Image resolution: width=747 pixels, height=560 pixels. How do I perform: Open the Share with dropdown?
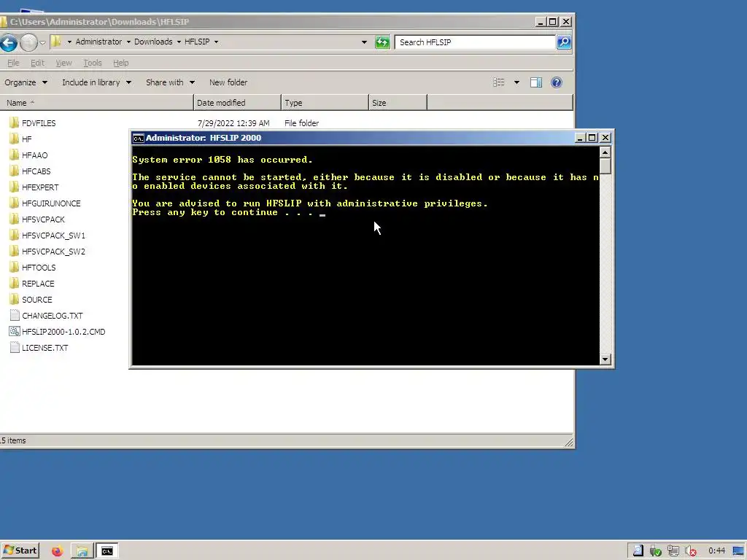pos(170,82)
